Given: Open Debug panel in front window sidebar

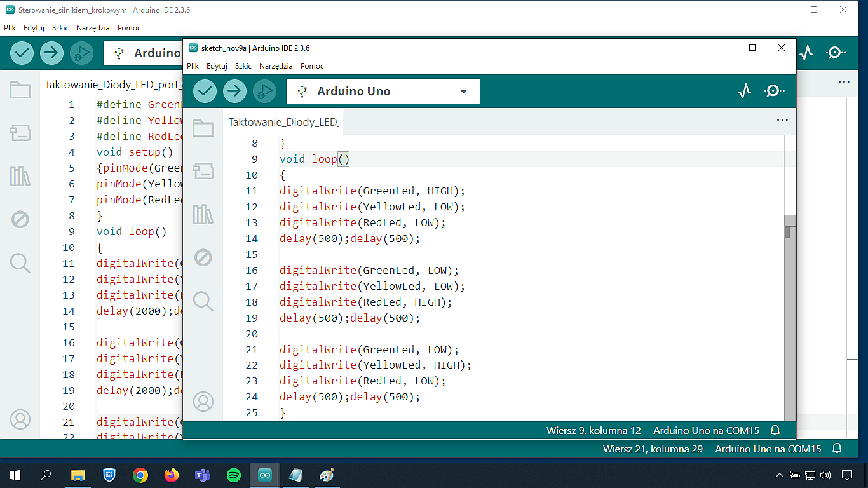Looking at the screenshot, I should 203,257.
